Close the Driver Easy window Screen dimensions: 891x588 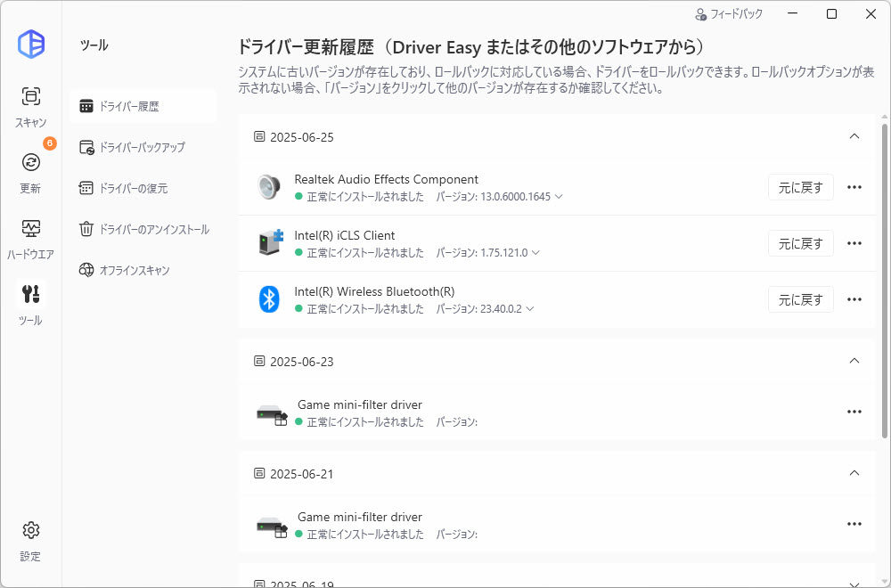871,13
